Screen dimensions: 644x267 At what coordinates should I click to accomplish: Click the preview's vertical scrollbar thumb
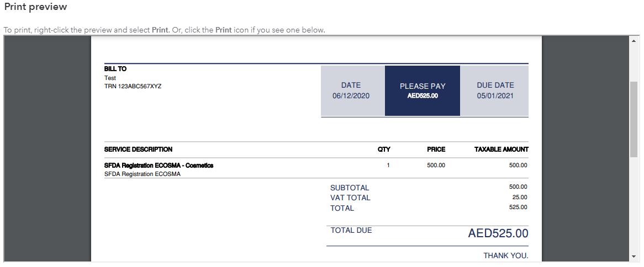pyautogui.click(x=633, y=119)
